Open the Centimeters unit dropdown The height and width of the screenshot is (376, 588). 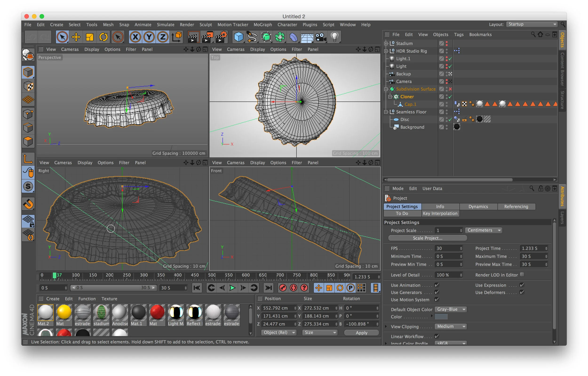[x=484, y=230]
